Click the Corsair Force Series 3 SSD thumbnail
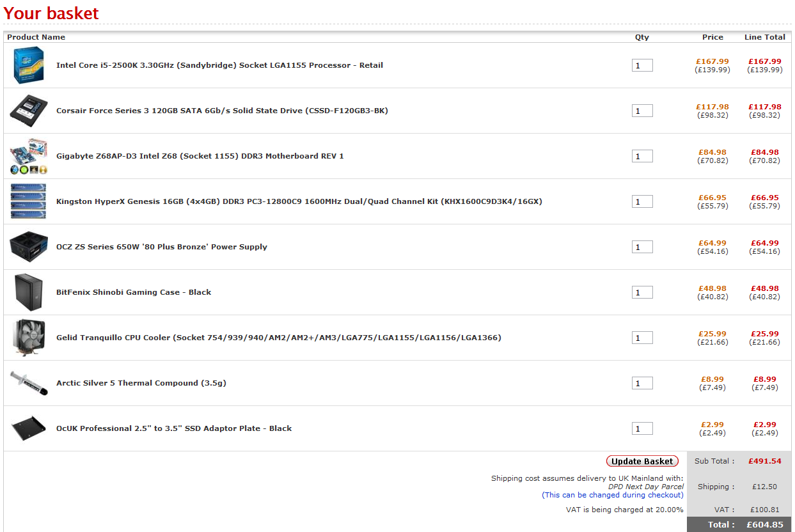The height and width of the screenshot is (532, 795). click(29, 111)
